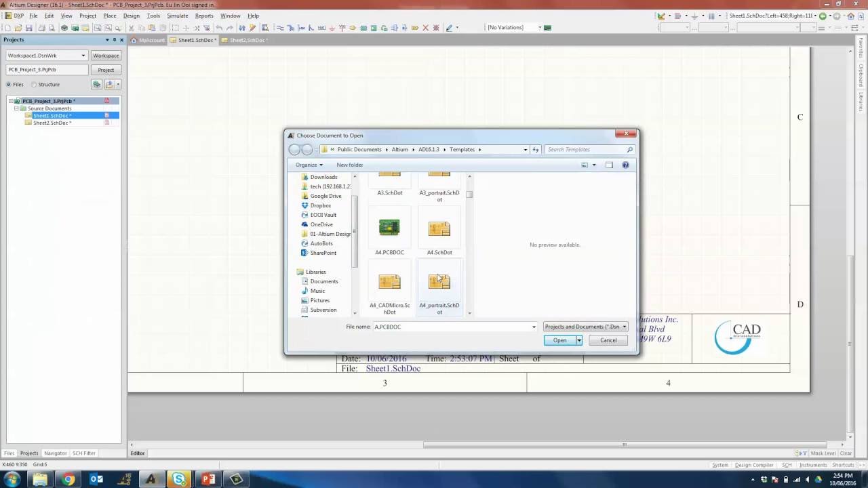The image size is (868, 488).
Task: Select the Place Wire tool
Action: 281,28
